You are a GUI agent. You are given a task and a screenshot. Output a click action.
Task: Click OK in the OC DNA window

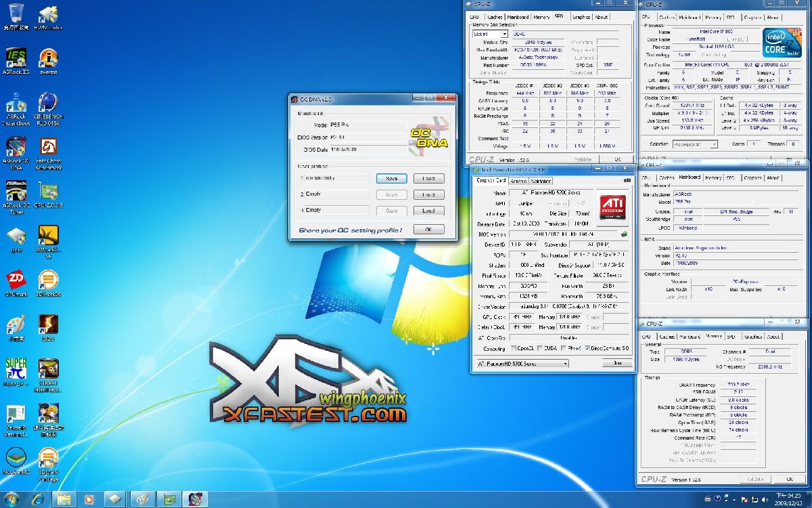pos(428,230)
